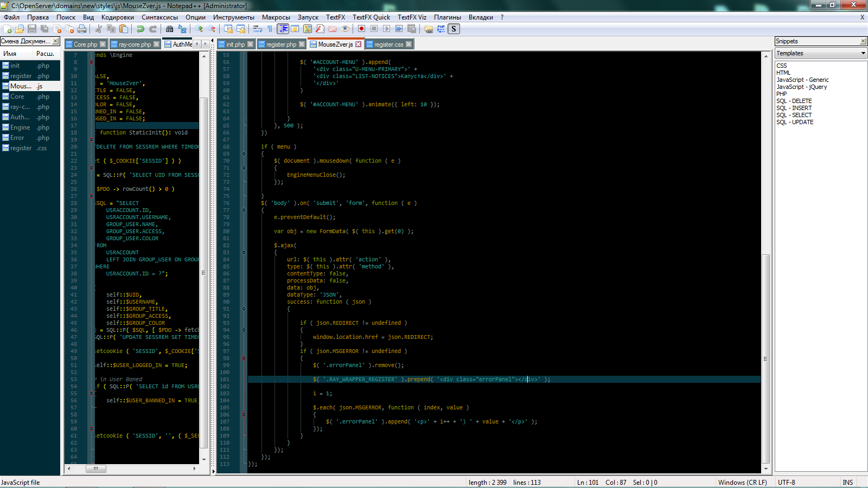Collapse the red fold marker at line 98
This screenshot has width=868, height=488.
pyautogui.click(x=244, y=358)
